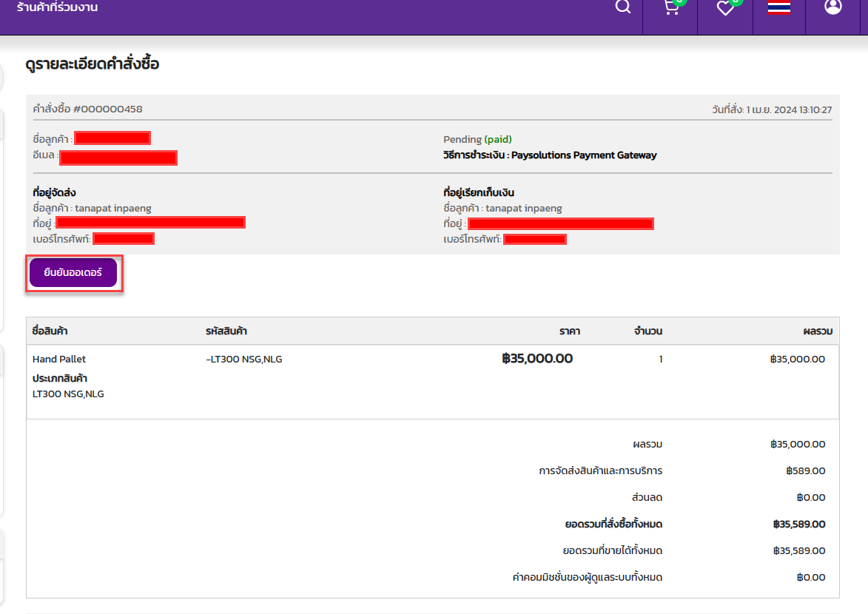Click the Hand Pallet product name
Viewport: 868px width, 614px height.
coord(59,359)
